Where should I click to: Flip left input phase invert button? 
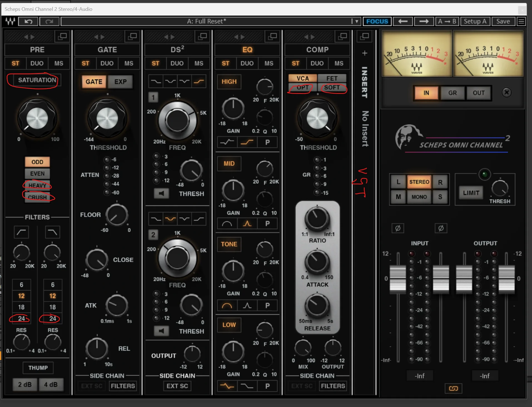[398, 228]
